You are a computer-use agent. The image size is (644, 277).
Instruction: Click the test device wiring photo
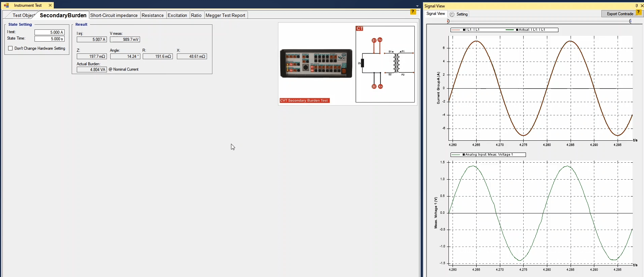pyautogui.click(x=316, y=63)
